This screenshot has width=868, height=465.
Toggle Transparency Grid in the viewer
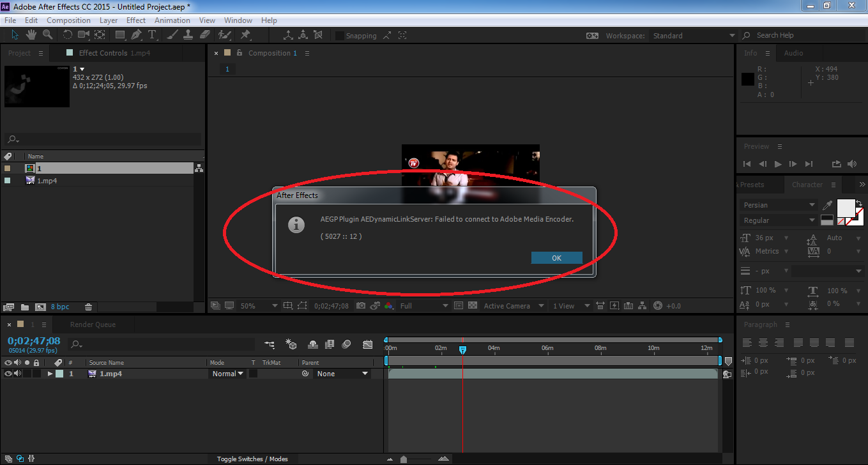(473, 306)
